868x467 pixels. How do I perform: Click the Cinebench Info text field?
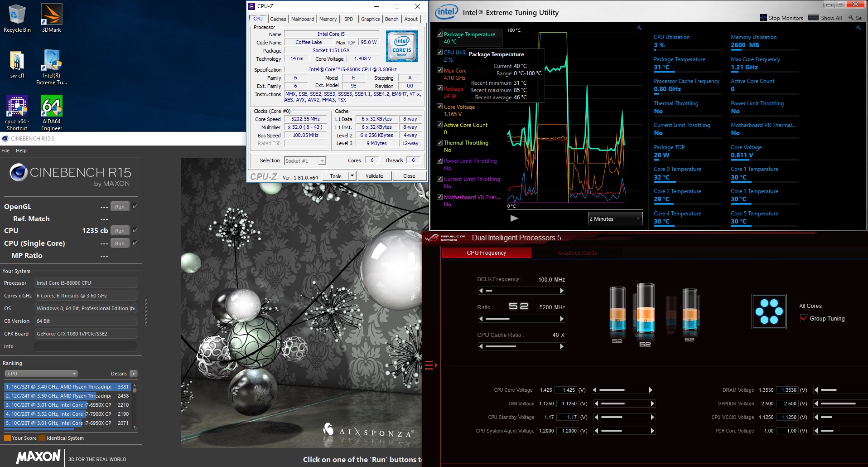click(x=86, y=346)
